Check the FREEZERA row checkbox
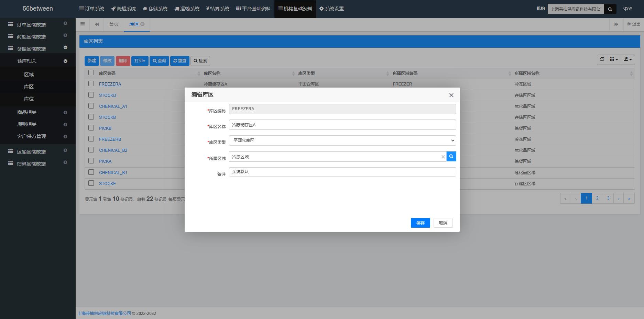This screenshot has width=644, height=319. tap(91, 83)
